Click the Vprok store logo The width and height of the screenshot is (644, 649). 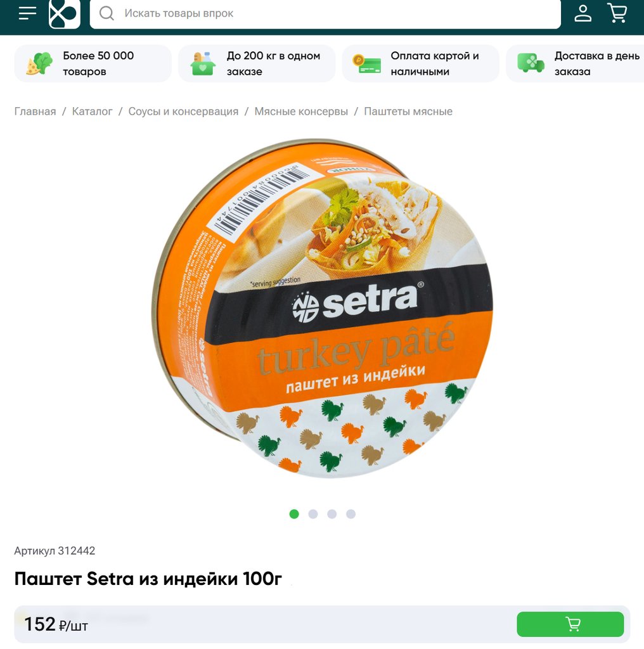[x=65, y=14]
